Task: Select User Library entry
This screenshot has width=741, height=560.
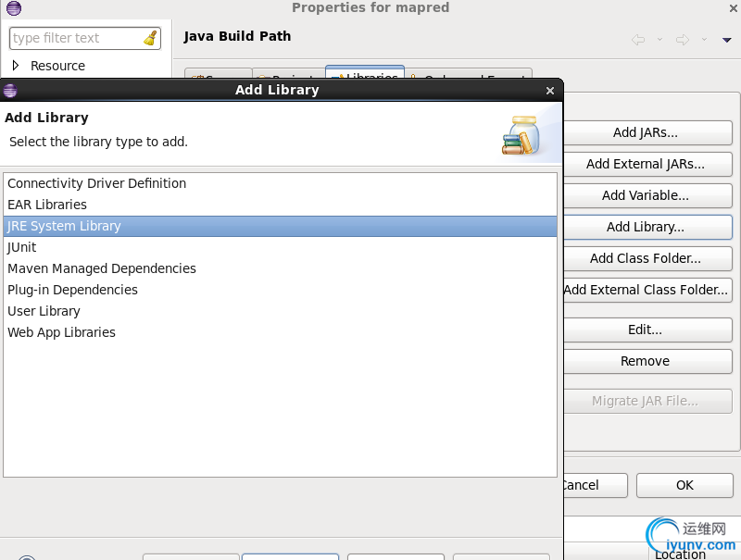Action: 280,311
